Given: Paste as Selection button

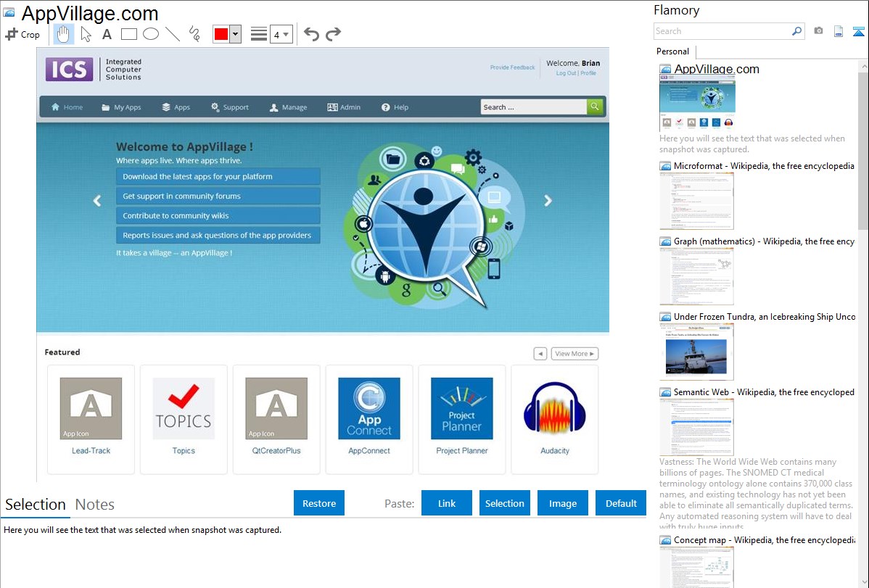Looking at the screenshot, I should coord(504,503).
